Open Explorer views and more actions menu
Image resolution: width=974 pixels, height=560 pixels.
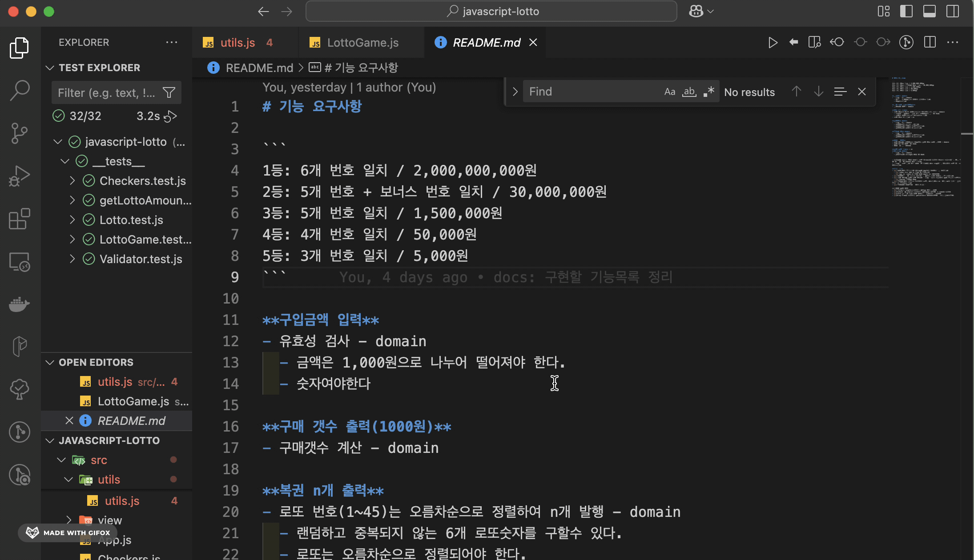pos(172,42)
